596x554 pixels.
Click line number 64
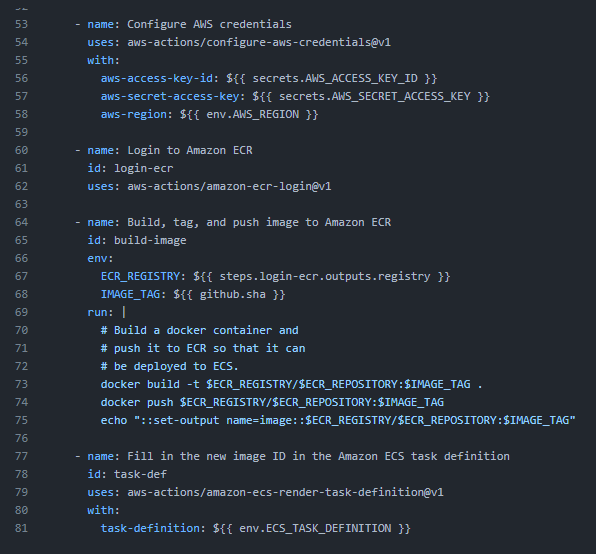pos(21,222)
